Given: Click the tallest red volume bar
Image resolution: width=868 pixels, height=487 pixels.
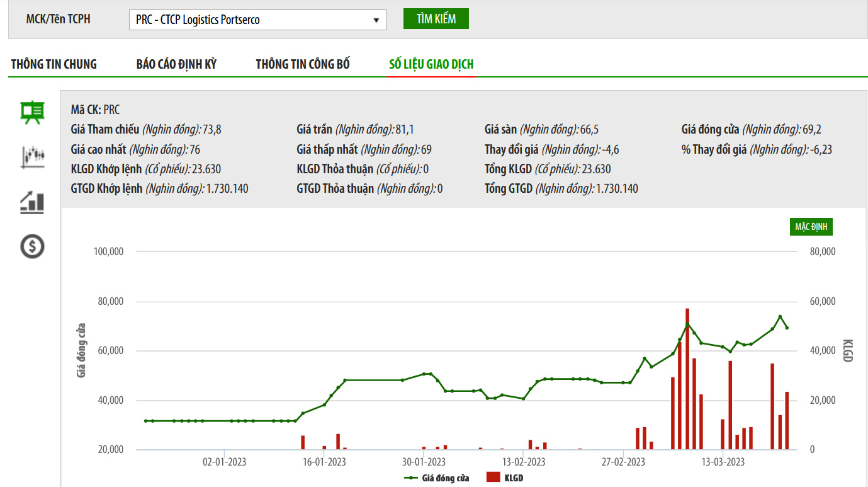Looking at the screenshot, I should [x=687, y=379].
